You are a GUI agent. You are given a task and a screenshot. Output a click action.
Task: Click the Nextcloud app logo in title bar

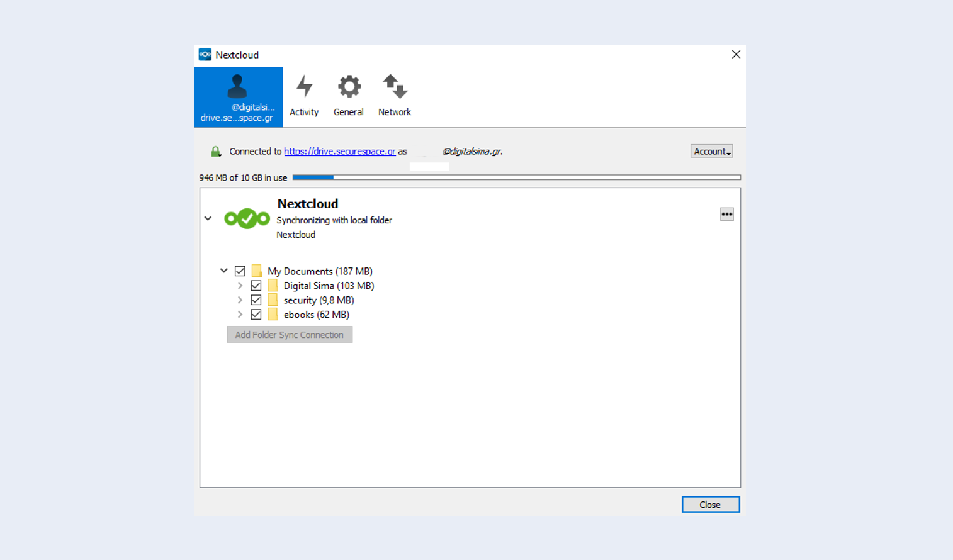205,55
